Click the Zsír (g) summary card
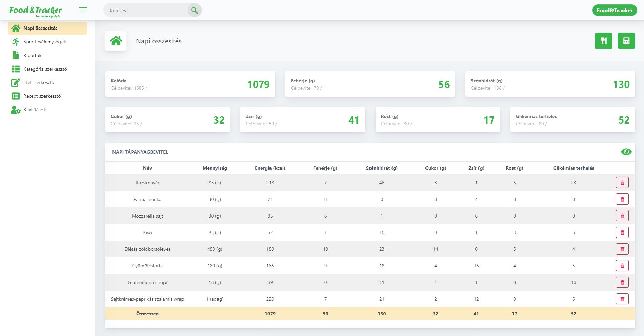644x336 pixels. coord(303,119)
